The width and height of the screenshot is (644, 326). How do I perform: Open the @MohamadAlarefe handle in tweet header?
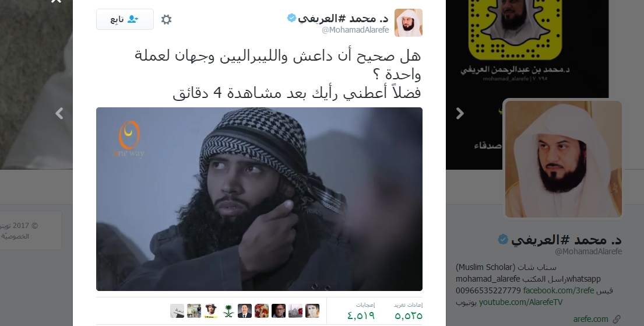point(356,30)
